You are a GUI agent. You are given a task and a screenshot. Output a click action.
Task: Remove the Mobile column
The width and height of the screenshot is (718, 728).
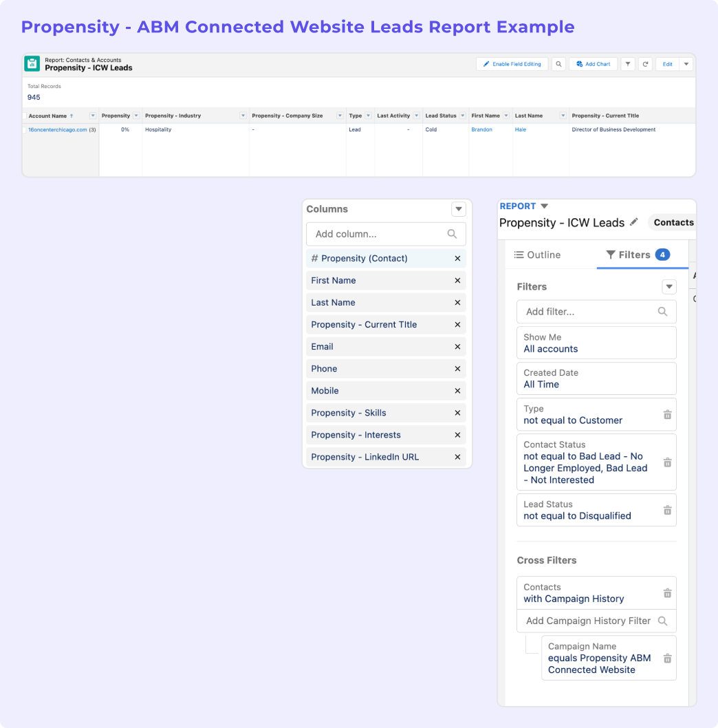click(x=457, y=391)
